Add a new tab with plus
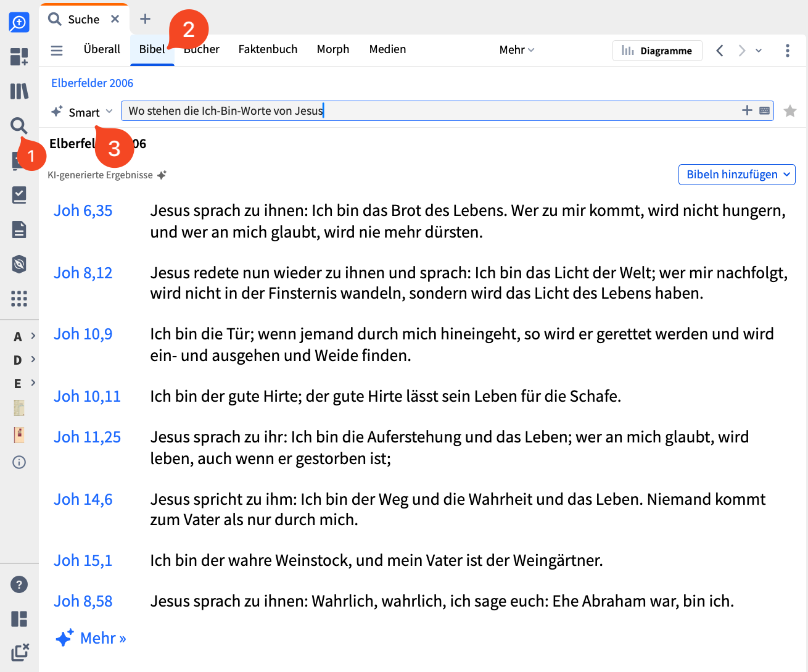 click(x=145, y=19)
